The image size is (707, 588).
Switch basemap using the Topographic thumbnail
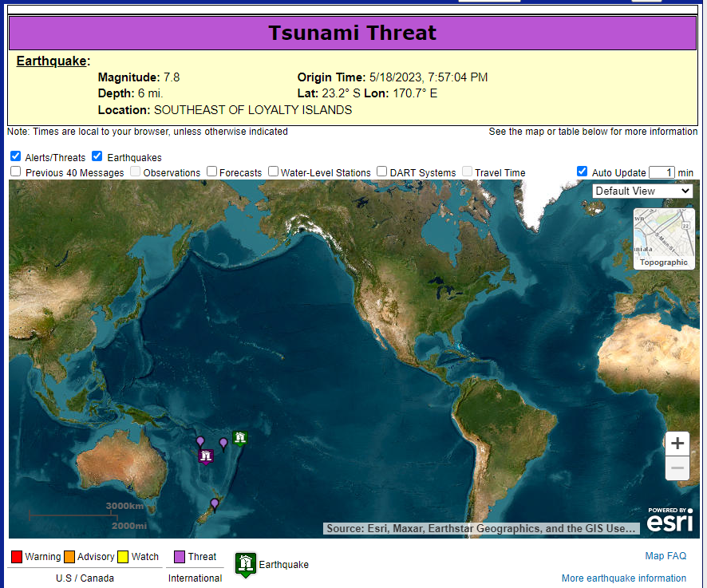[664, 239]
